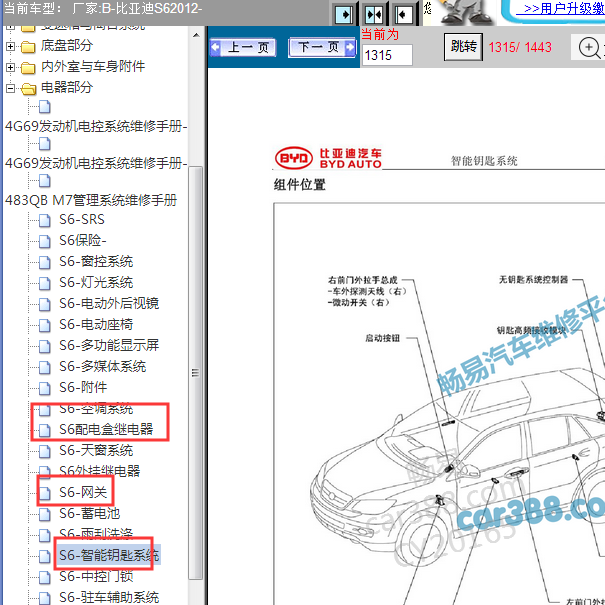Expand the 底盘部分 folder

[x=10, y=46]
